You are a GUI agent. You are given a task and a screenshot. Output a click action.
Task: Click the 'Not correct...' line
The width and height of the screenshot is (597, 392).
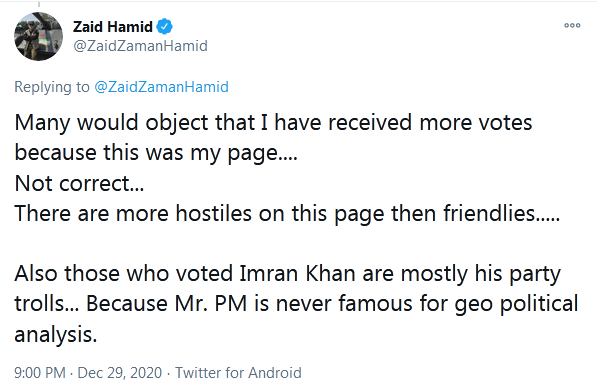click(x=79, y=183)
